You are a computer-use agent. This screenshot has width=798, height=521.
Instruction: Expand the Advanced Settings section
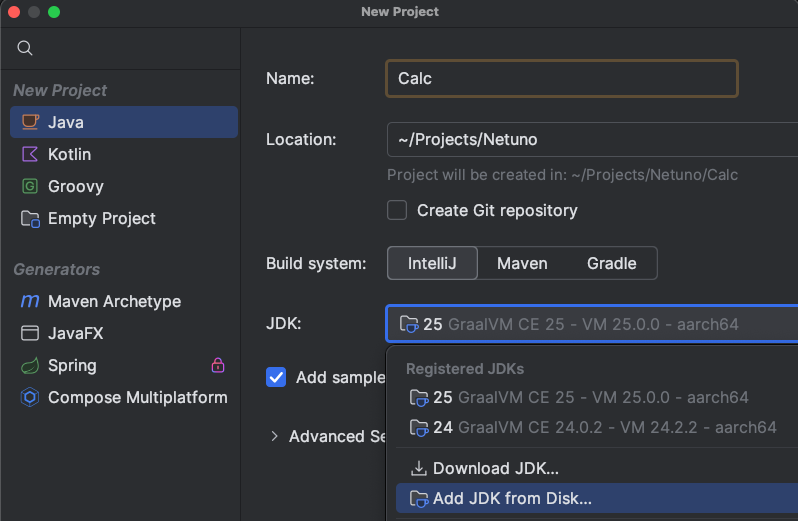coord(275,436)
